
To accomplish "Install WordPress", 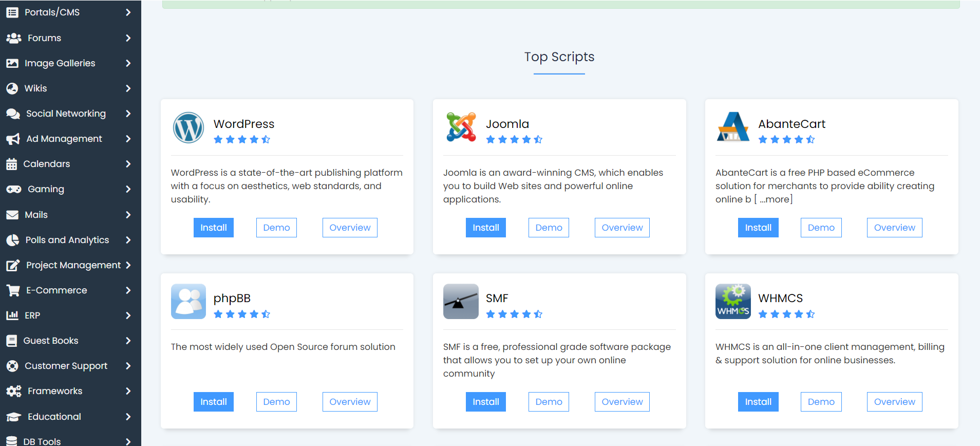I will tap(214, 228).
